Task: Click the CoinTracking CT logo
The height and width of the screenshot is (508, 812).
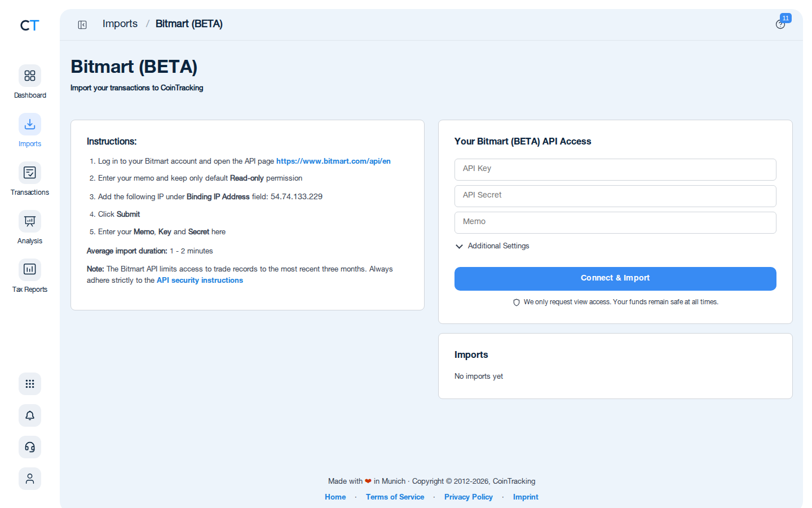Action: tap(29, 25)
